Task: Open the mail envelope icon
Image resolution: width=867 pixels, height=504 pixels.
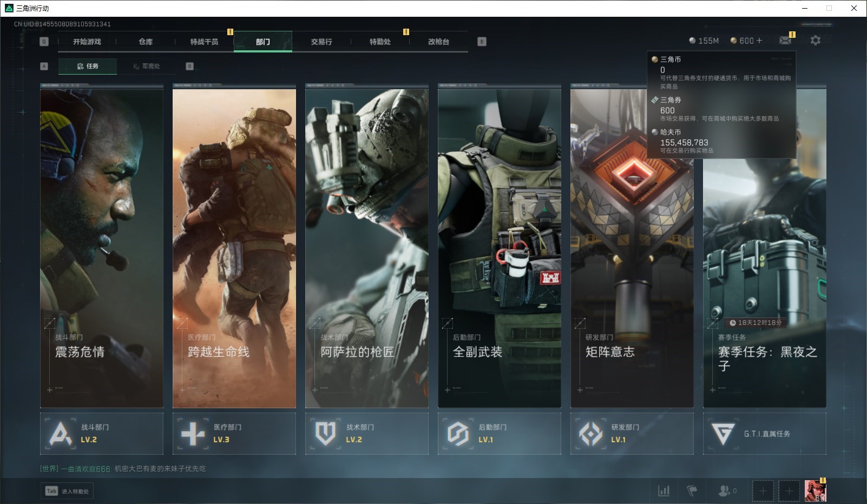Action: coord(785,41)
